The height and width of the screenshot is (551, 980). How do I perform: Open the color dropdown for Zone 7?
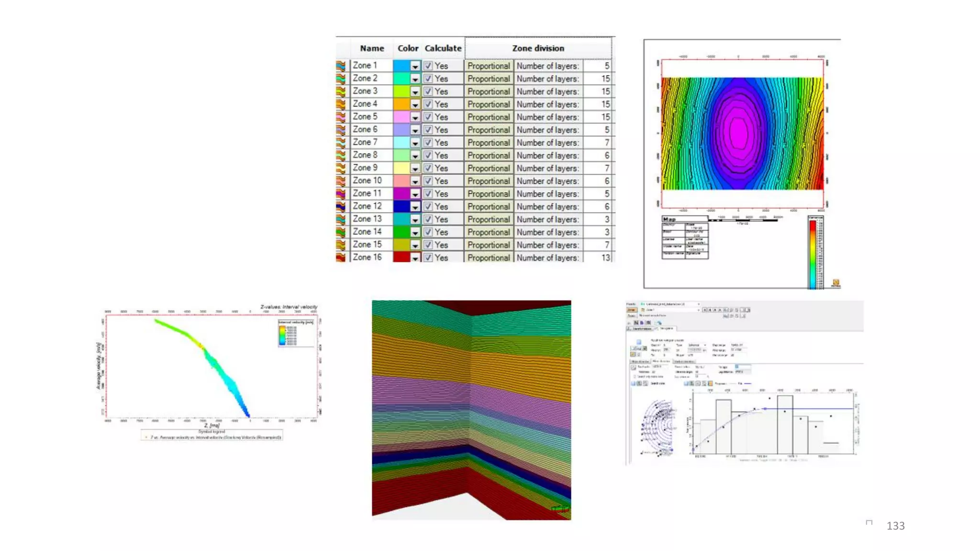point(415,143)
